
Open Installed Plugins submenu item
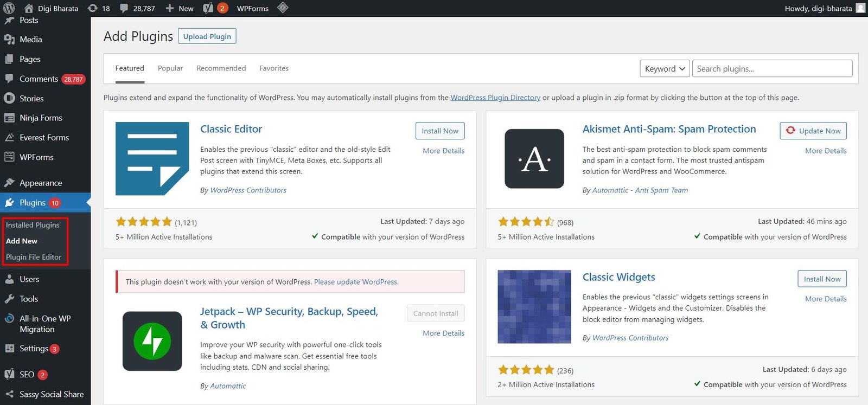33,225
